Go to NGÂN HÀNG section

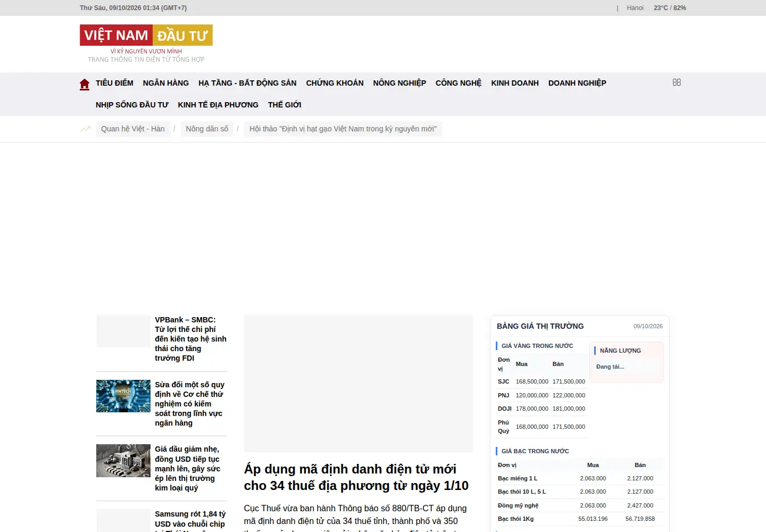pyautogui.click(x=166, y=83)
